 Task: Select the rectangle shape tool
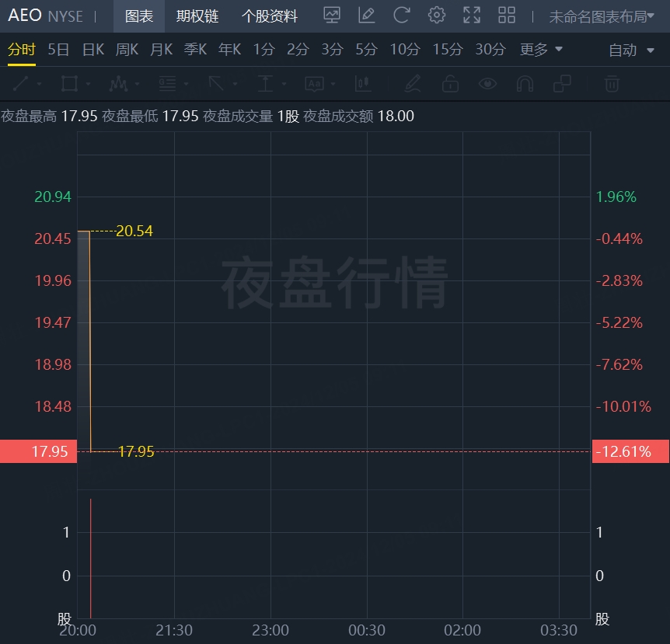69,84
